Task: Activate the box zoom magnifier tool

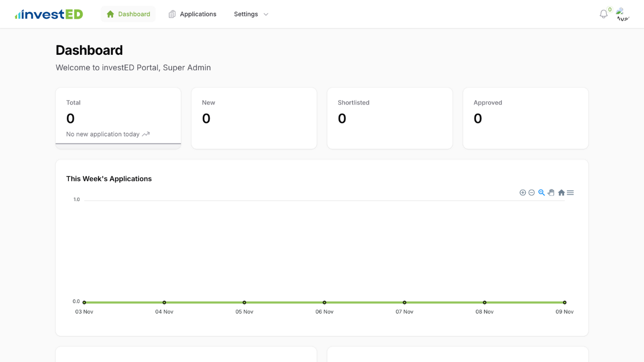Action: point(541,193)
